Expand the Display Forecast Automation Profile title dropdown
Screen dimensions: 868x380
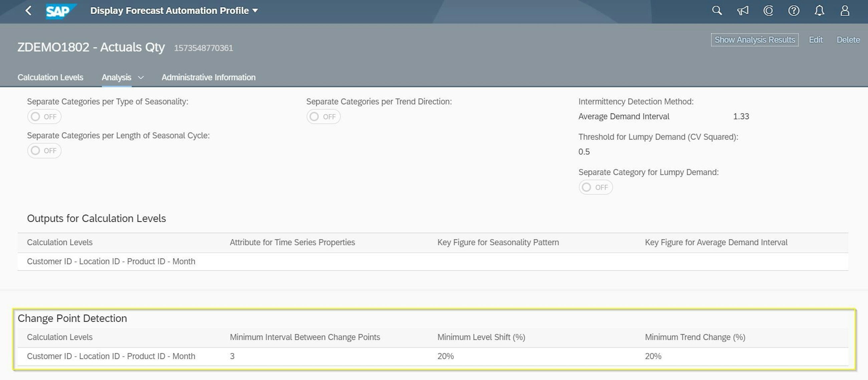click(x=255, y=11)
